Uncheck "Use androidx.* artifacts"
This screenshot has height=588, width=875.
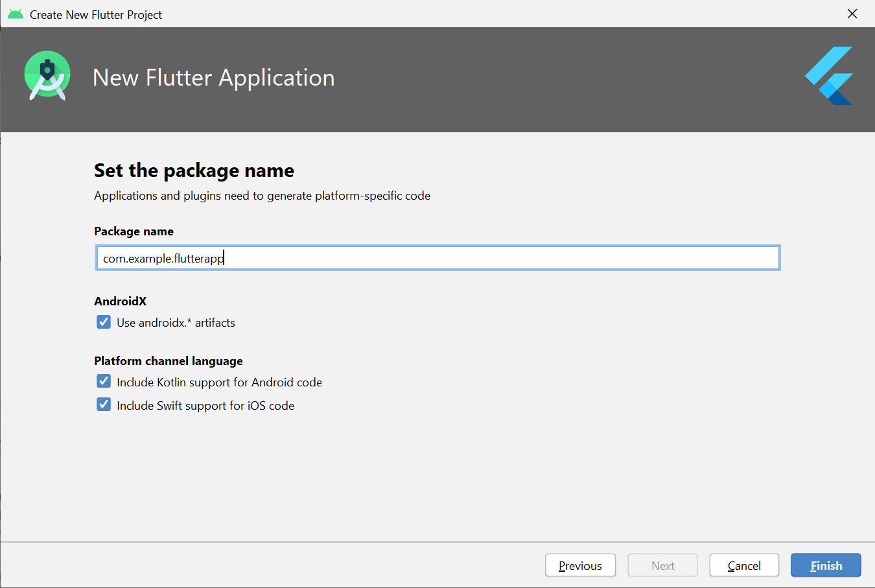[104, 322]
